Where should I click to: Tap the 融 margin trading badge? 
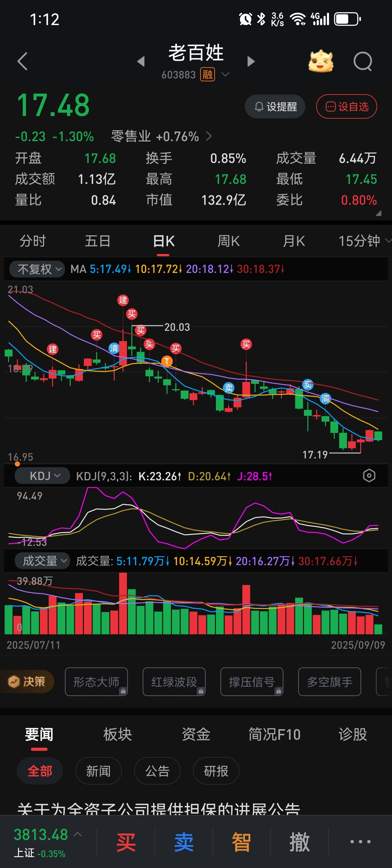coord(208,75)
